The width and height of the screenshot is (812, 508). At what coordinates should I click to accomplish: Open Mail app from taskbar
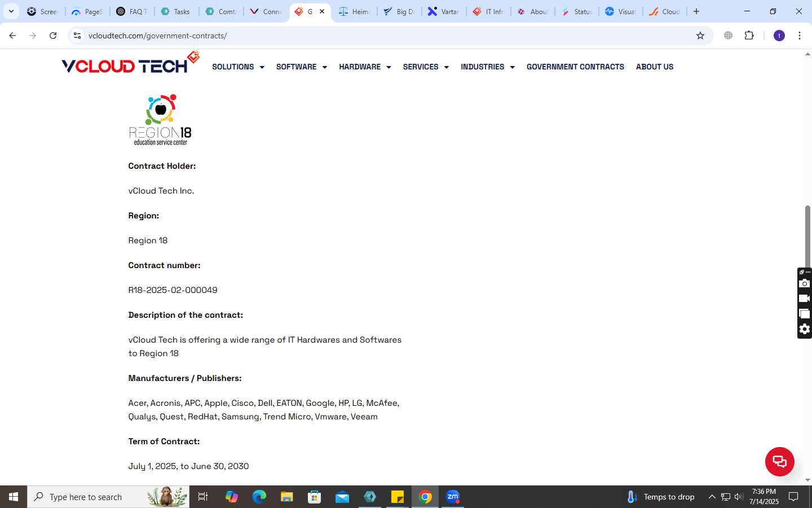(x=342, y=497)
